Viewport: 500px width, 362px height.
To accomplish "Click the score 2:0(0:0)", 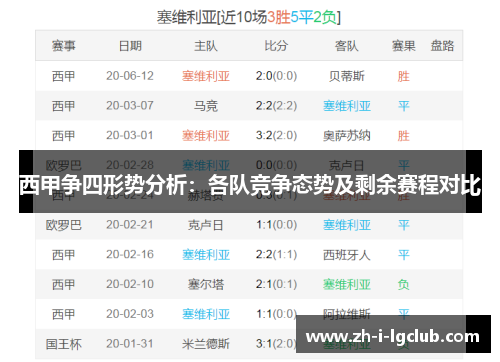I will coord(276,76).
